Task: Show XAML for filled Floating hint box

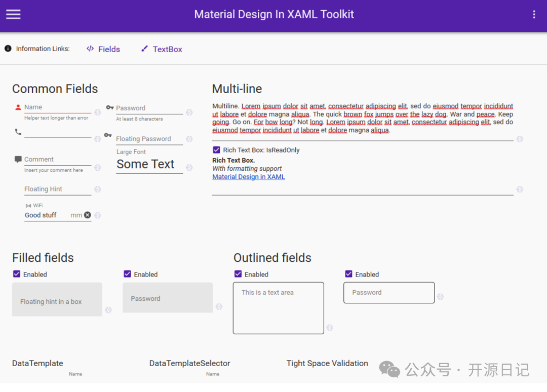Action: (108, 310)
